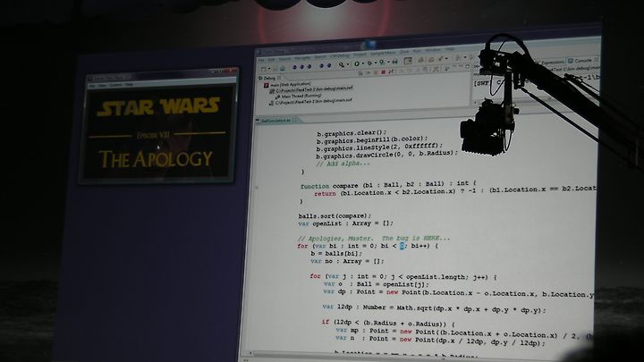Screen dimensions: 644x362
Task: Open the Project menu in the Eclipse window
Action: (360, 55)
